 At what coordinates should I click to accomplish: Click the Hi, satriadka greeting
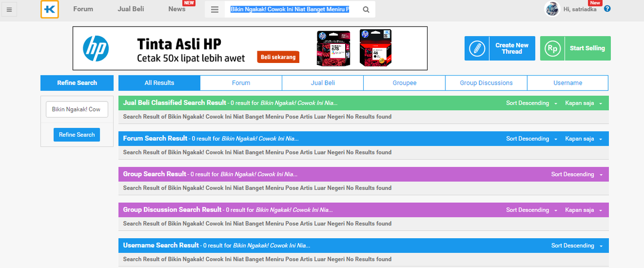tap(580, 9)
